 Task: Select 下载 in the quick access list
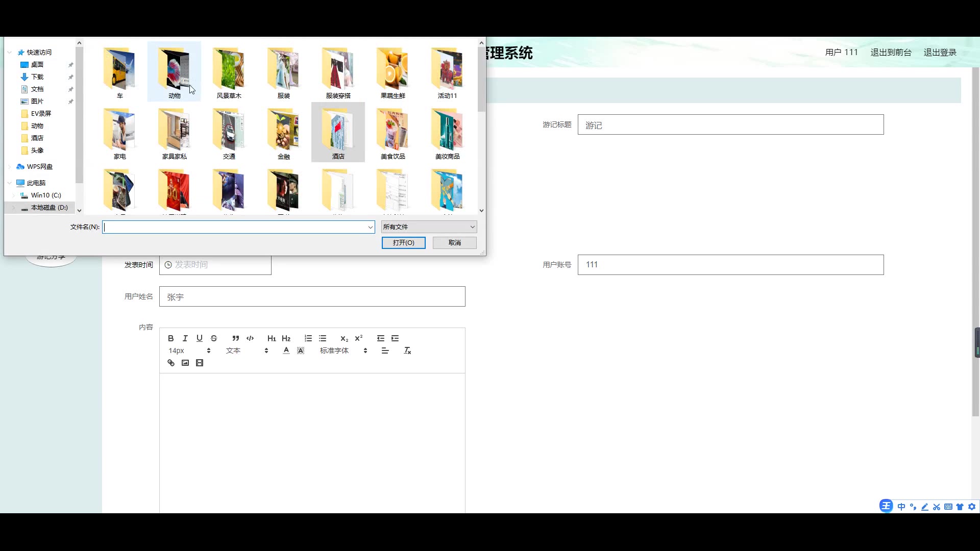[x=37, y=77]
